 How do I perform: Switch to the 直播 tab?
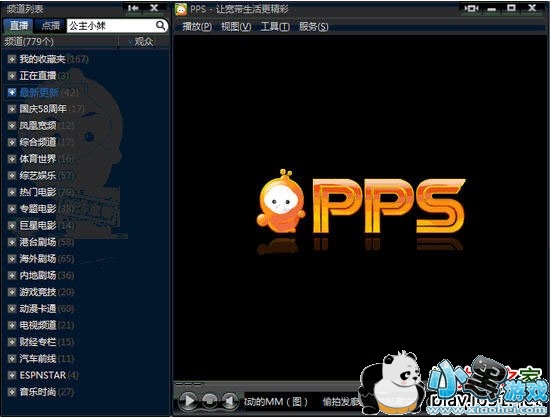pos(19,25)
